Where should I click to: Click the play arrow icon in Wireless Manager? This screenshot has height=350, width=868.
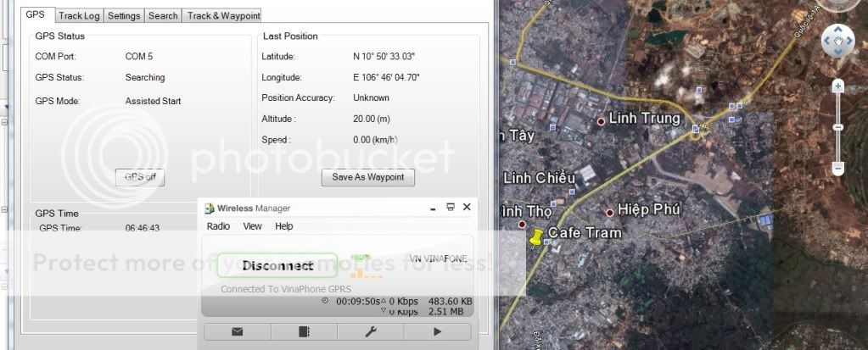point(437,331)
